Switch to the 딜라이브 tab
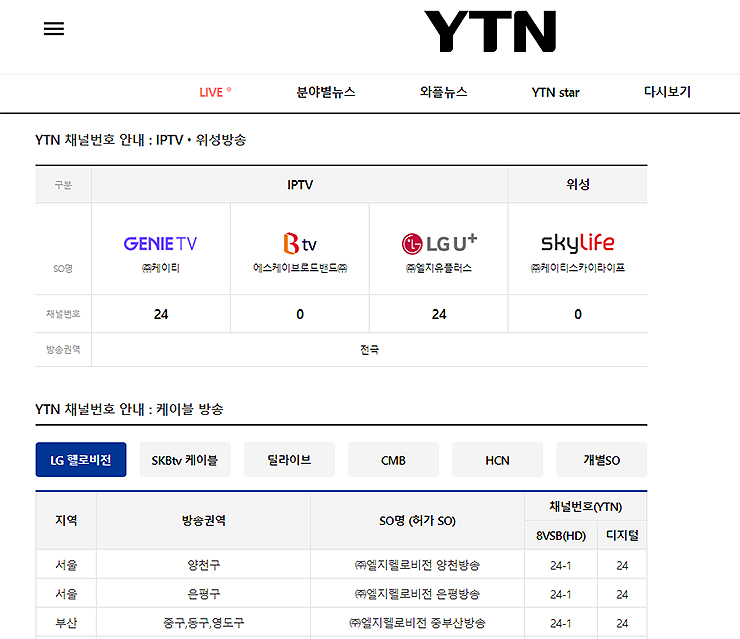Viewport: 740px width, 639px height. pos(289,460)
